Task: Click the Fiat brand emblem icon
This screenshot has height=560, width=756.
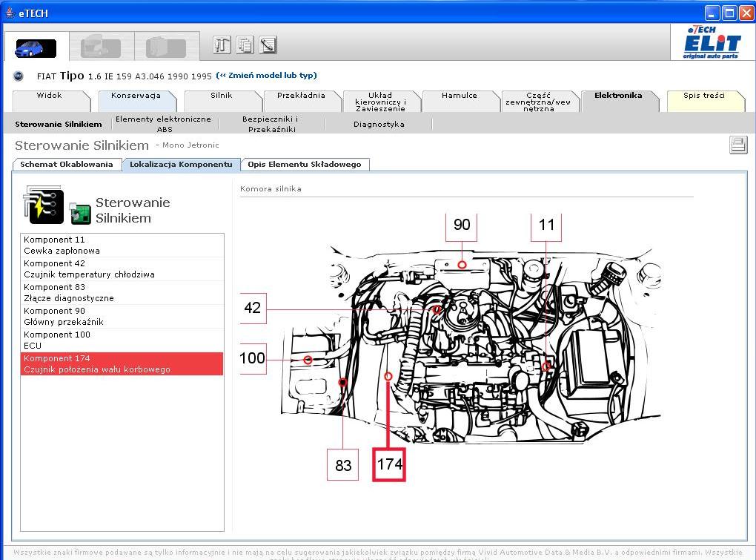Action: [19, 76]
